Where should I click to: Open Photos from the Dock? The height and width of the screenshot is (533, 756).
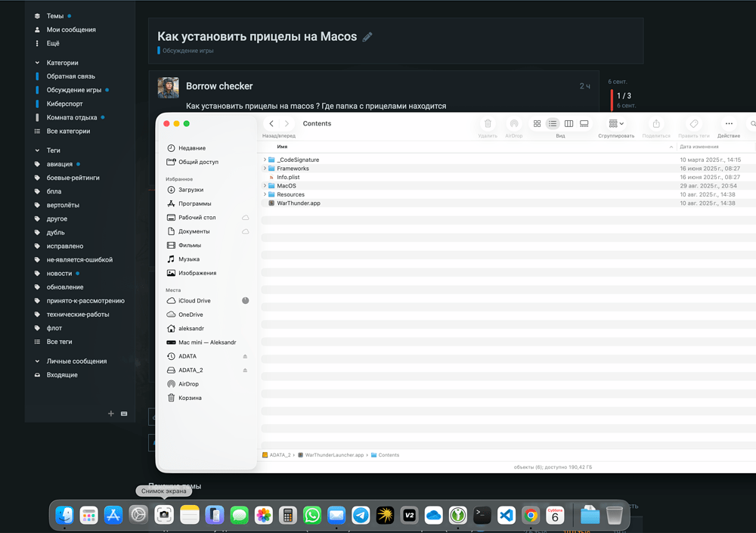[x=264, y=516]
